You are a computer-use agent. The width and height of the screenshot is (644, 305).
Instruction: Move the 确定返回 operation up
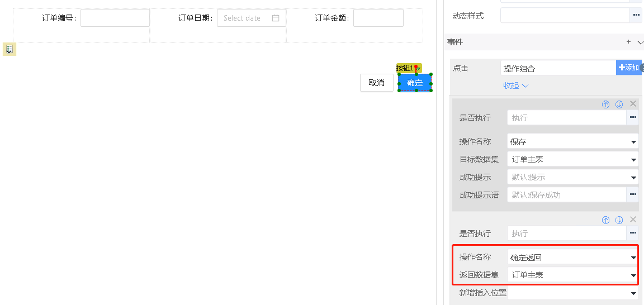pos(605,220)
